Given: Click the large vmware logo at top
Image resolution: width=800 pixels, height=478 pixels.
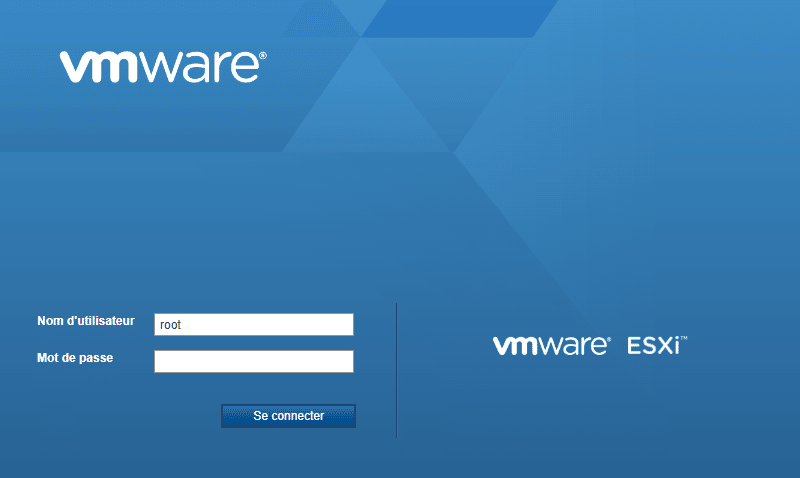Looking at the screenshot, I should (x=163, y=66).
